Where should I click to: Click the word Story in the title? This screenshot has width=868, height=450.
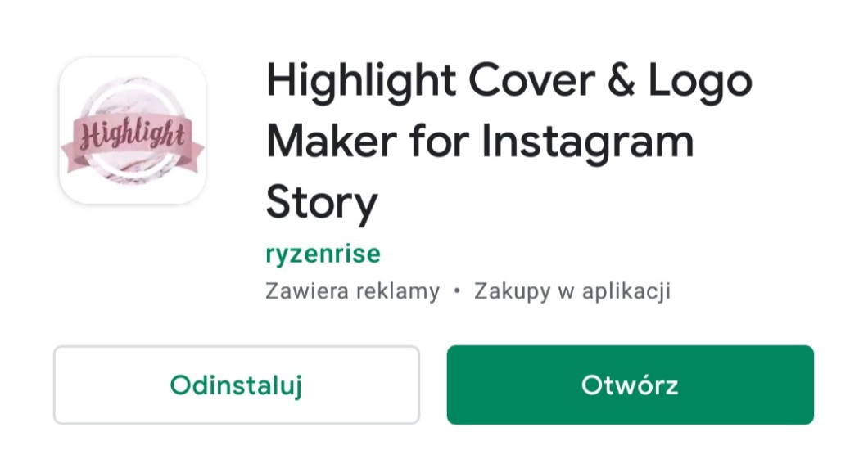(x=322, y=203)
